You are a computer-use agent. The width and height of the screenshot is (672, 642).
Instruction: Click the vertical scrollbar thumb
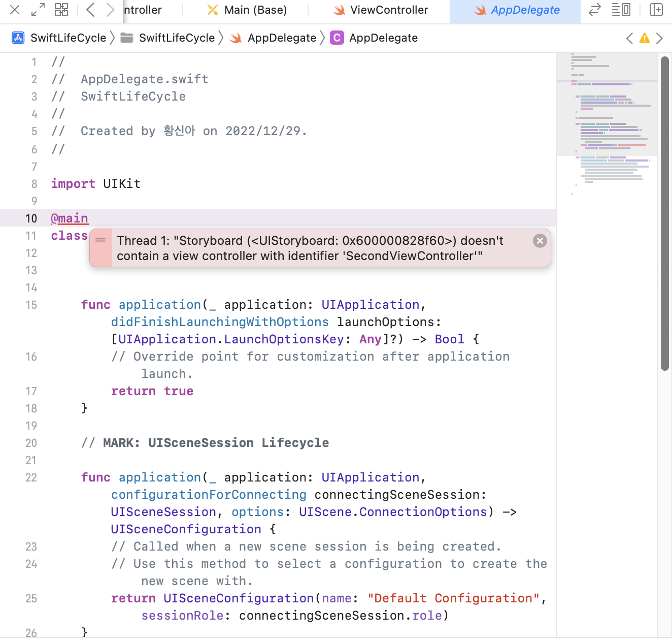click(665, 213)
